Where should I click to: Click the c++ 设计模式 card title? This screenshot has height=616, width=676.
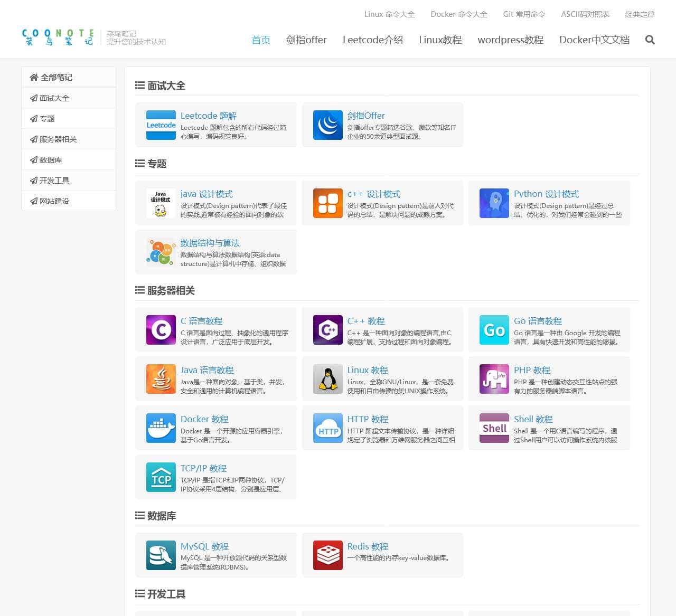pos(374,194)
